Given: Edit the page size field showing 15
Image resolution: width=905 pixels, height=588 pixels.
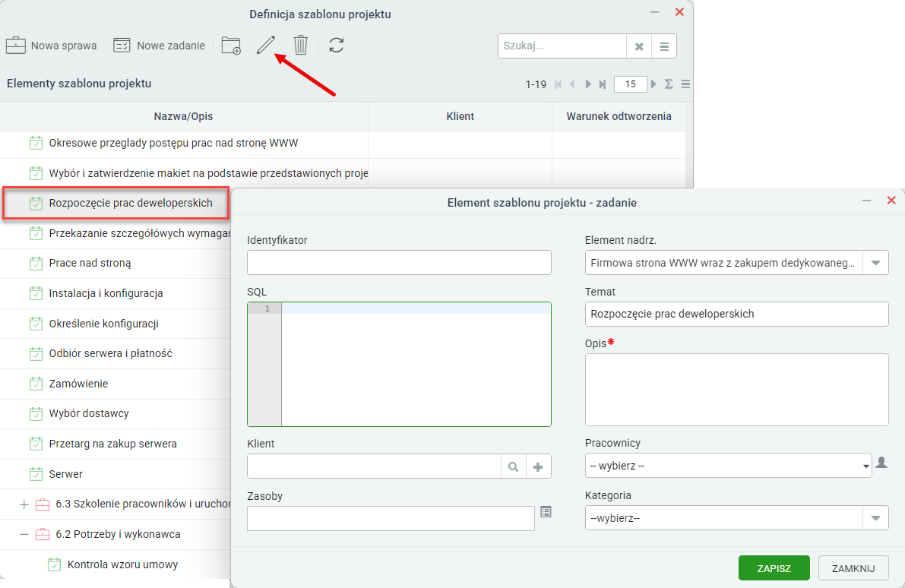Looking at the screenshot, I should tap(630, 84).
